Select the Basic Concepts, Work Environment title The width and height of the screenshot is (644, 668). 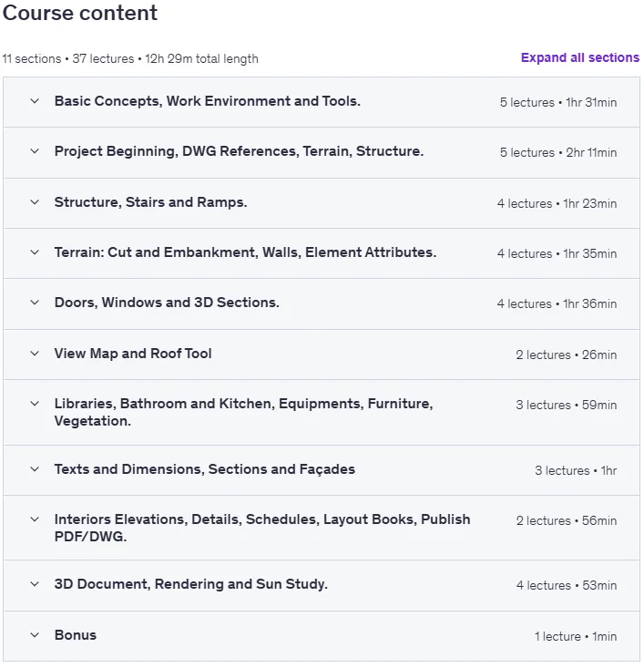point(208,101)
